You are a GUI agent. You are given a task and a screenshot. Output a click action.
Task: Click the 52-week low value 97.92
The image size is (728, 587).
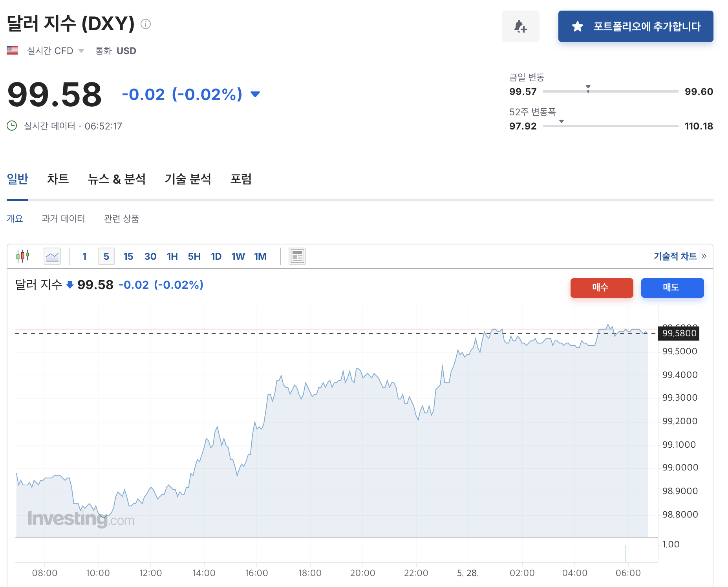coord(523,126)
